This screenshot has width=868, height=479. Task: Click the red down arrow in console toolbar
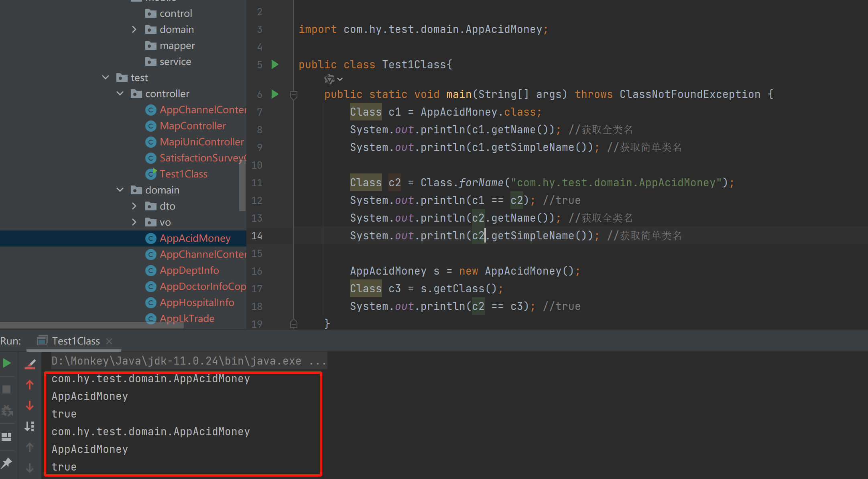[30, 406]
